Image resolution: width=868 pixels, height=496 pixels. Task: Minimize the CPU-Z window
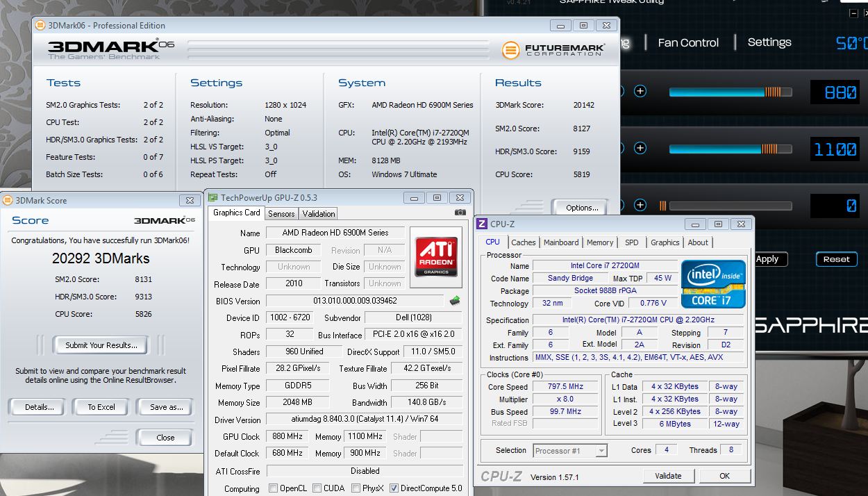(695, 224)
